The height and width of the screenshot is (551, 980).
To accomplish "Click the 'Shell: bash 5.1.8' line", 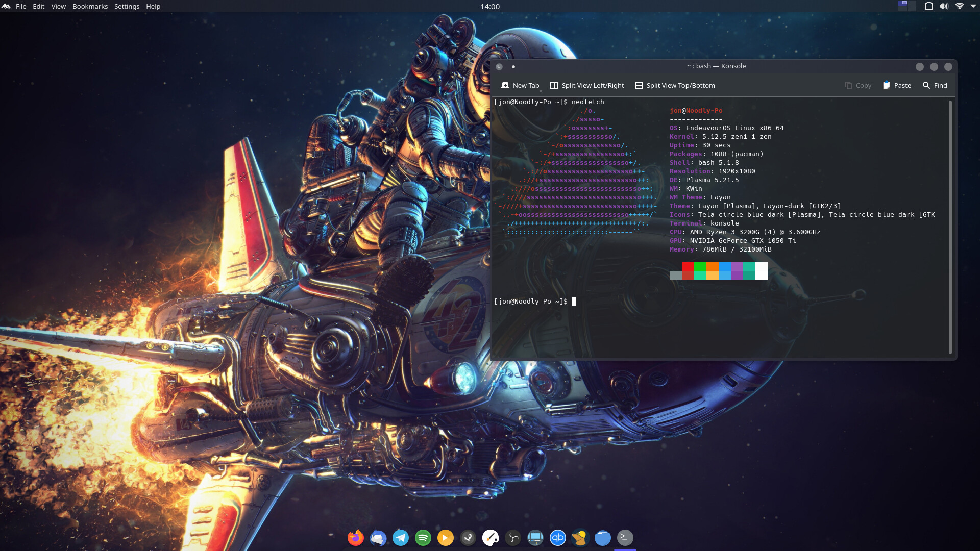I will (x=704, y=163).
